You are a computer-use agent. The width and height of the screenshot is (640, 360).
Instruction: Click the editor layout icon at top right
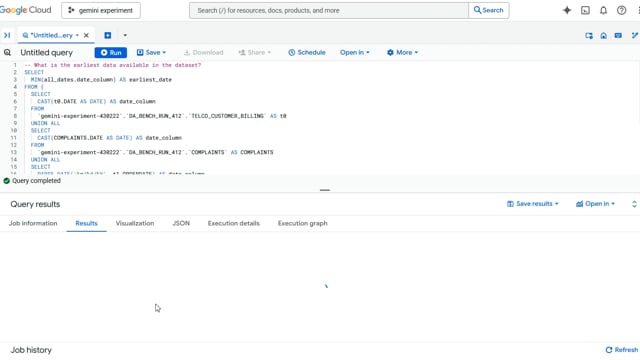(x=589, y=36)
